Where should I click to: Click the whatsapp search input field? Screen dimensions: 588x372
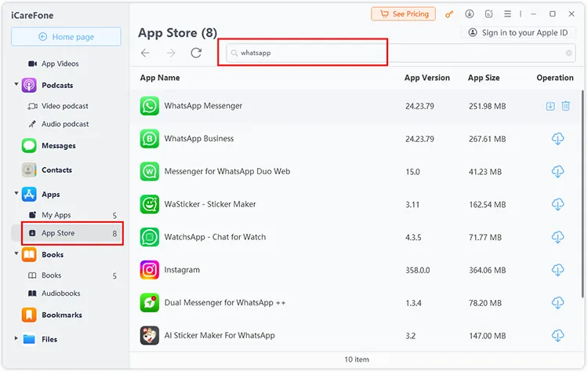point(401,53)
